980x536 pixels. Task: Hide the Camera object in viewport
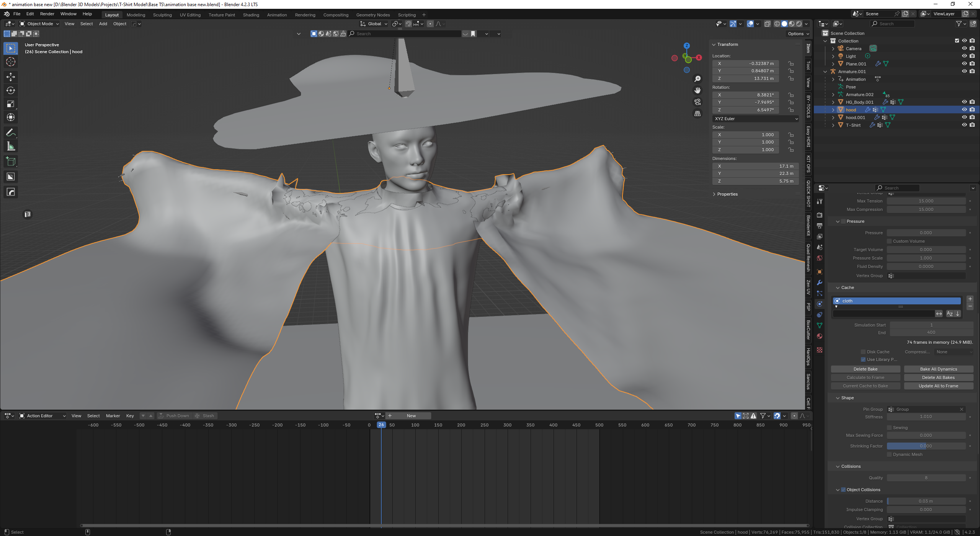click(964, 49)
